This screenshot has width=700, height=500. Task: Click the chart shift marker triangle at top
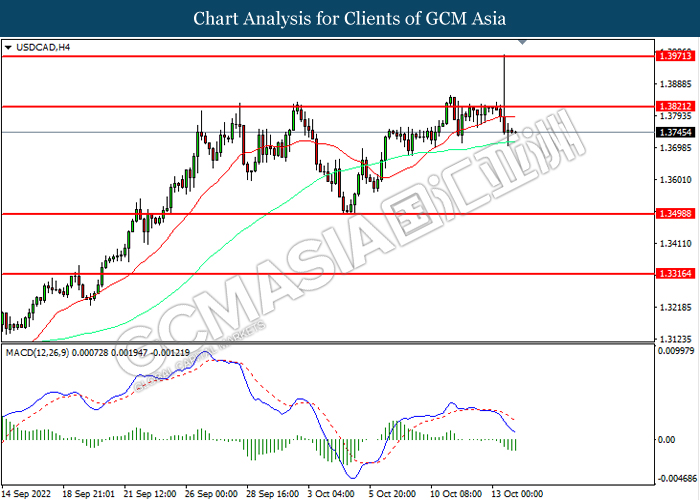coord(522,42)
